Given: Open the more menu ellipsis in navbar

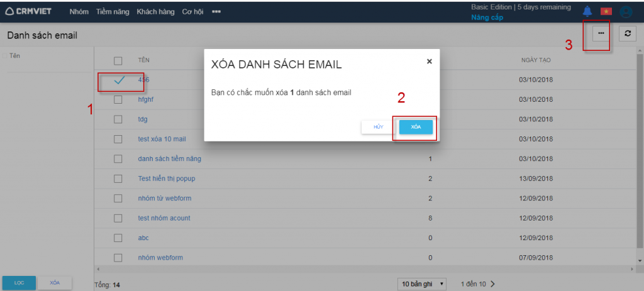Looking at the screenshot, I should tap(216, 11).
